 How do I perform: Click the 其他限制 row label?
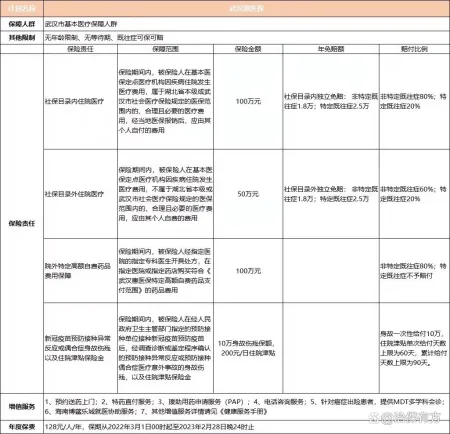22,38
